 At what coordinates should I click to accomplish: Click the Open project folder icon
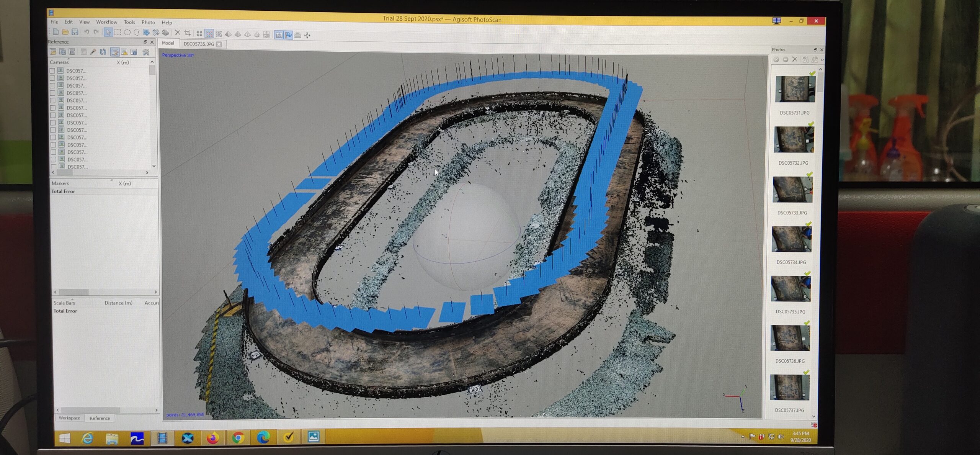click(x=65, y=32)
